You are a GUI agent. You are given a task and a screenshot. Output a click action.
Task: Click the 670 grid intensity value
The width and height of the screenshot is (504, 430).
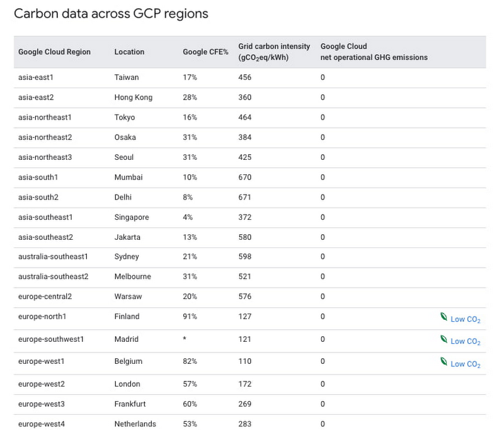(244, 178)
